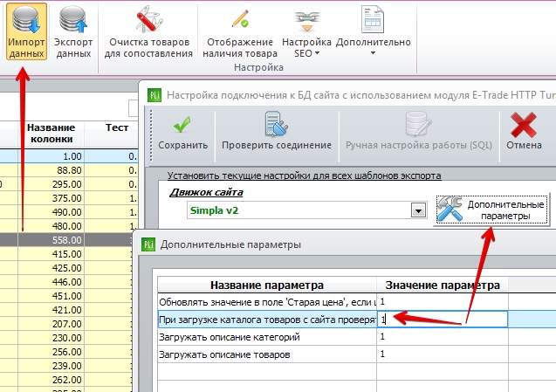The height and width of the screenshot is (392, 556).
Task: Select the cell with value 375.00
Action: pos(51,198)
